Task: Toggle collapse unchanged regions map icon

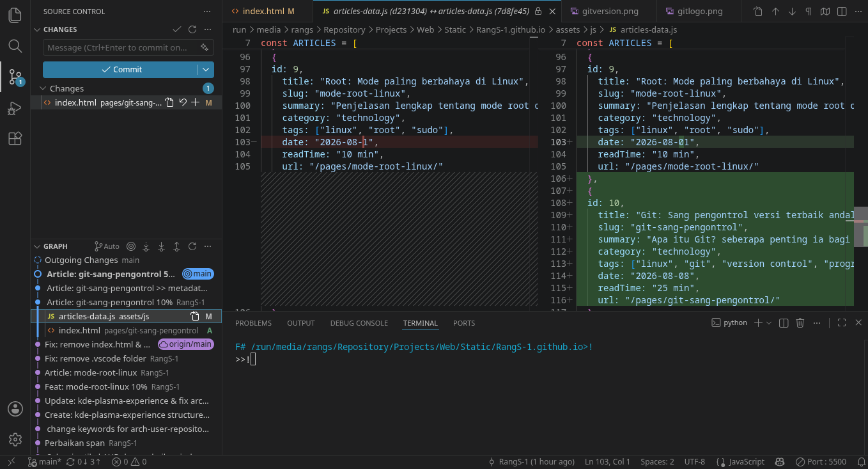Action: [825, 12]
